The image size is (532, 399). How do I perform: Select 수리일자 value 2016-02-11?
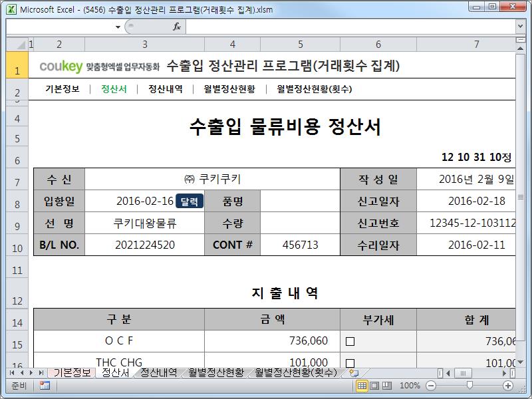(x=467, y=245)
